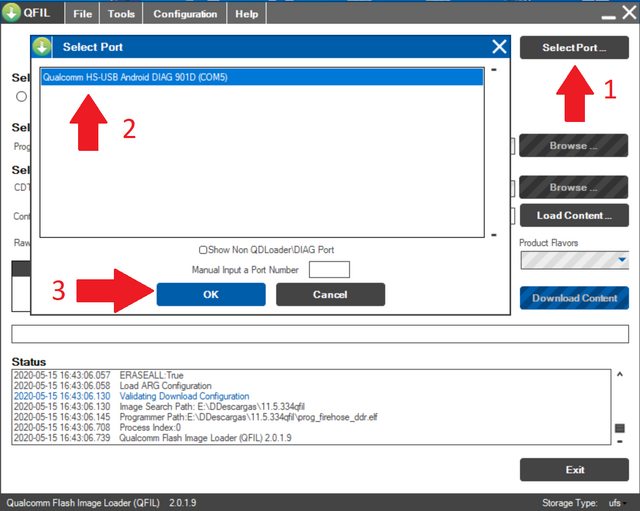The width and height of the screenshot is (640, 511).
Task: Click the Download Content button
Action: click(574, 298)
